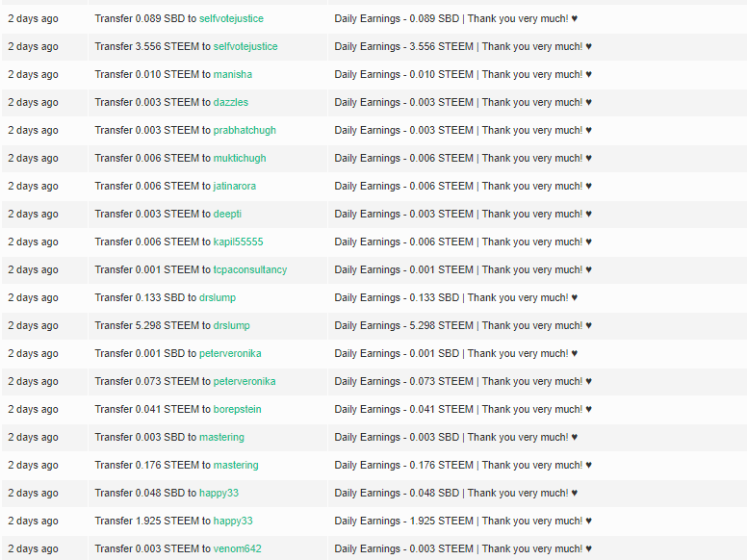Open the dazzles account link
This screenshot has width=747, height=560.
coord(231,102)
